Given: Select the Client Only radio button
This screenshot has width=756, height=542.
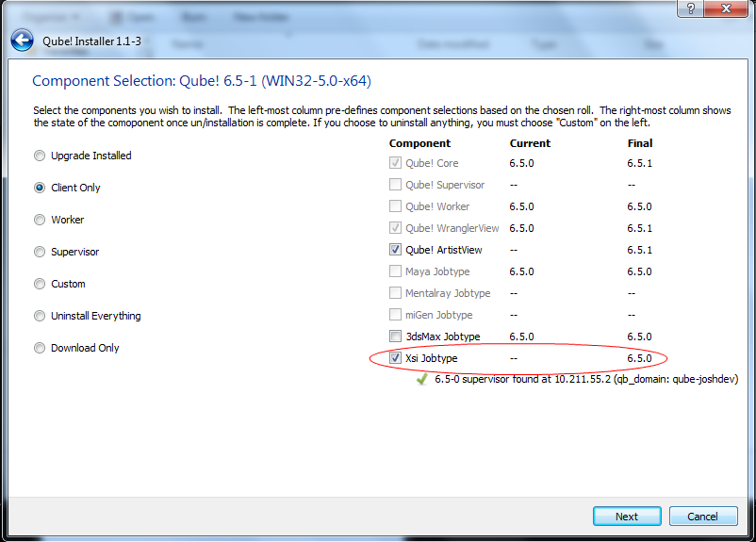Looking at the screenshot, I should tap(40, 188).
